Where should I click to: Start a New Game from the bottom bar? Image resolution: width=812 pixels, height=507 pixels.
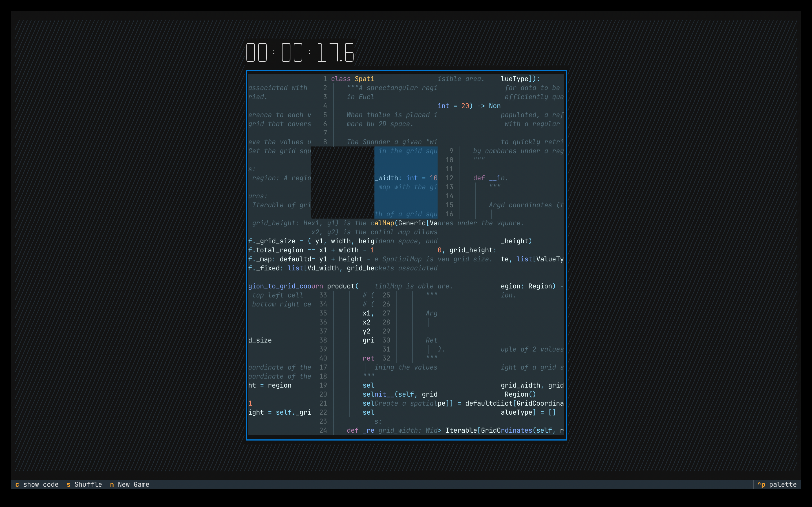[133, 484]
